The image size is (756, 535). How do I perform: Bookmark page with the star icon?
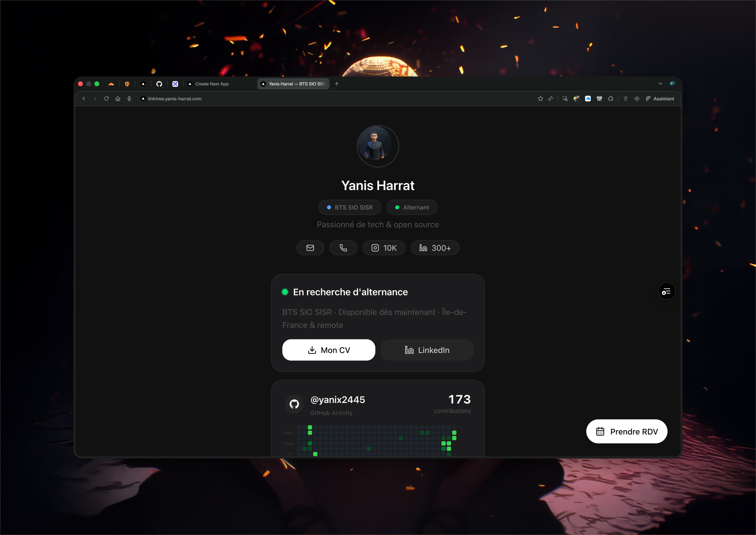point(540,99)
